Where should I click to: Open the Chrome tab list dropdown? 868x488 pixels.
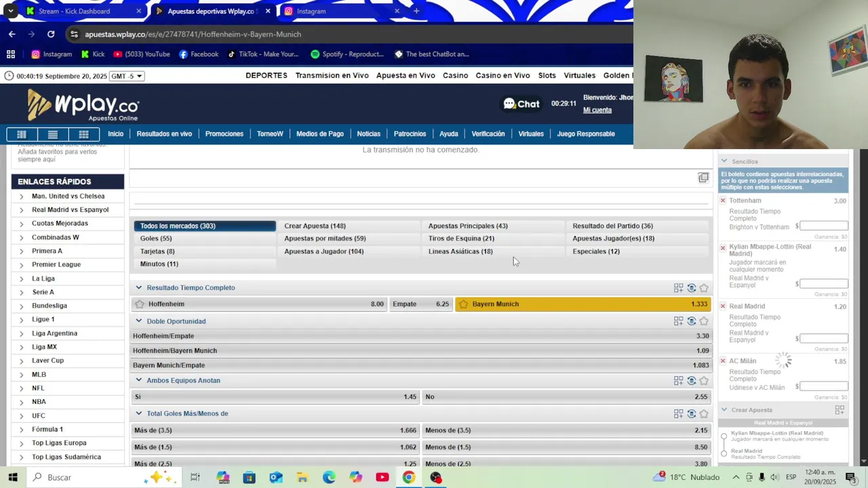pyautogui.click(x=10, y=11)
